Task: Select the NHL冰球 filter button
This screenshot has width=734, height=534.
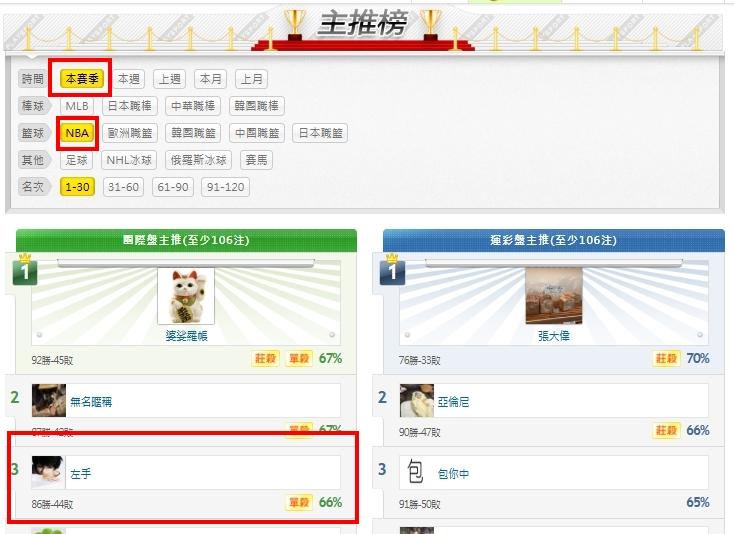Action: pyautogui.click(x=129, y=160)
